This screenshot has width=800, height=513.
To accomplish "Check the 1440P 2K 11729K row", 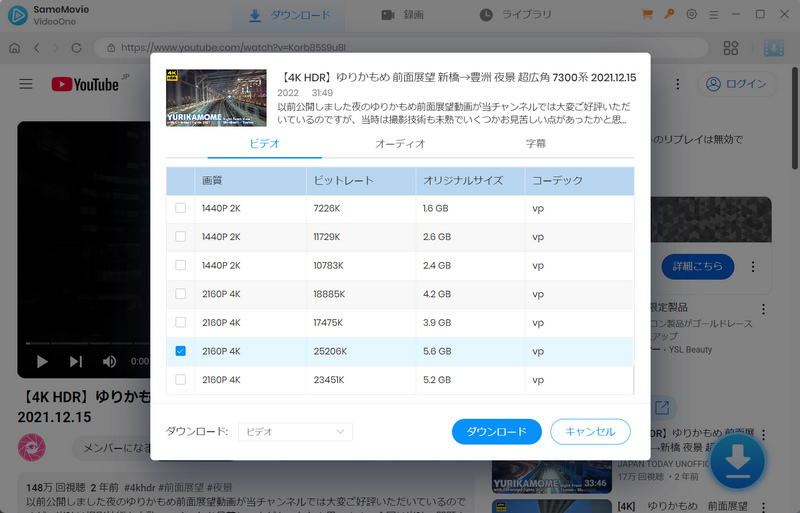I will (x=181, y=236).
